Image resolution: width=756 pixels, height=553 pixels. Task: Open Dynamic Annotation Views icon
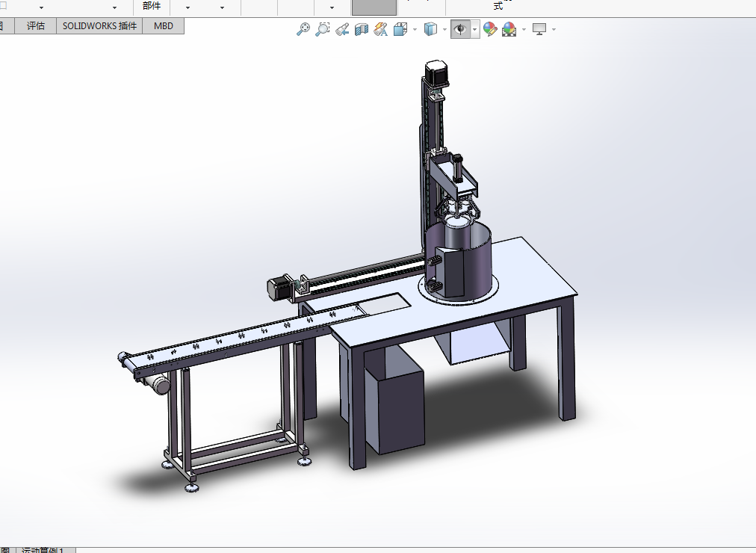pyautogui.click(x=381, y=29)
